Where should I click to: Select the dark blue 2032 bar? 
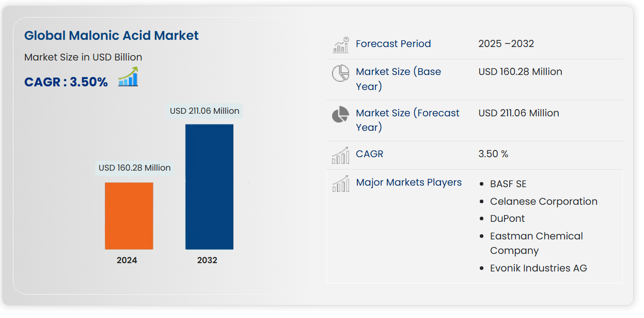coord(210,187)
